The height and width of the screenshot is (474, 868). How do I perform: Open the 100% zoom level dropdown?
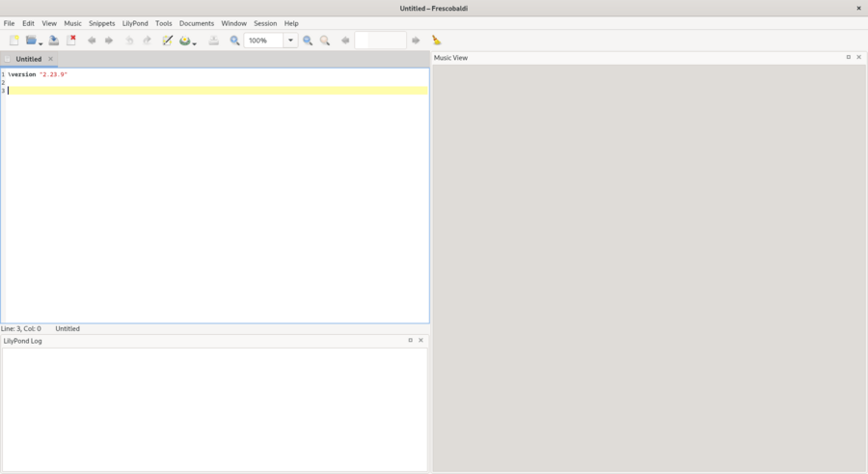(290, 41)
